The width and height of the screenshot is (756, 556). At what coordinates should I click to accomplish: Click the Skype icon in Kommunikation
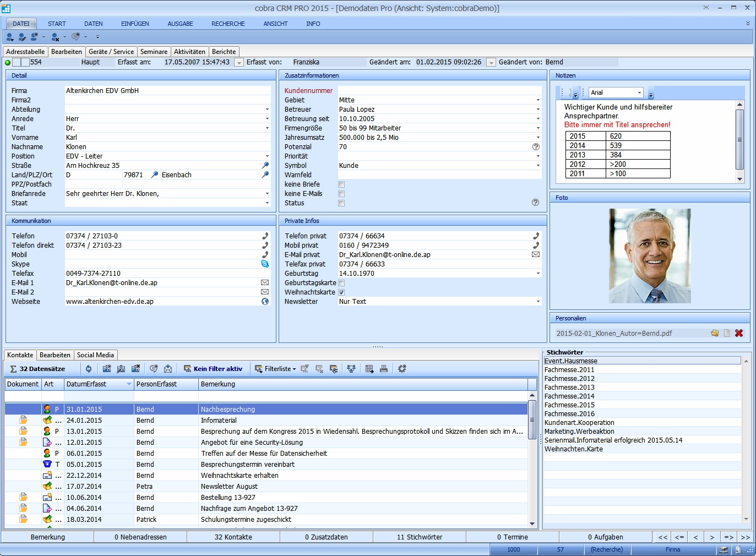(265, 264)
